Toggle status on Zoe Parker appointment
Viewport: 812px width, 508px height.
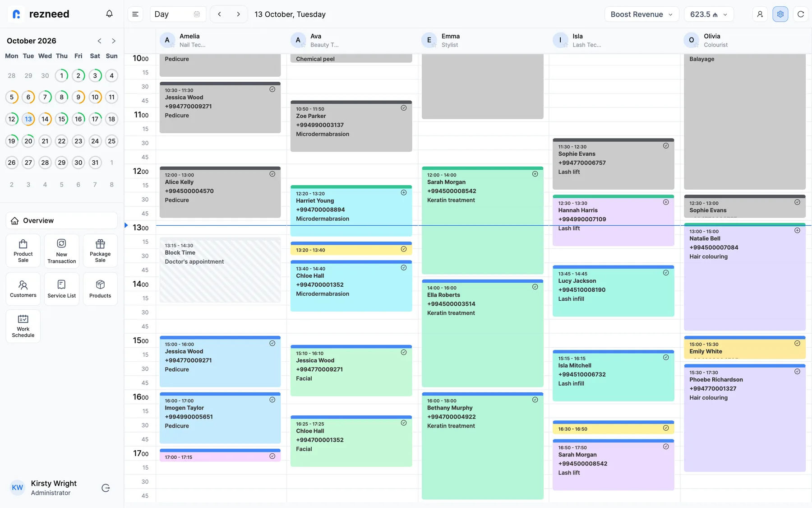[404, 108]
